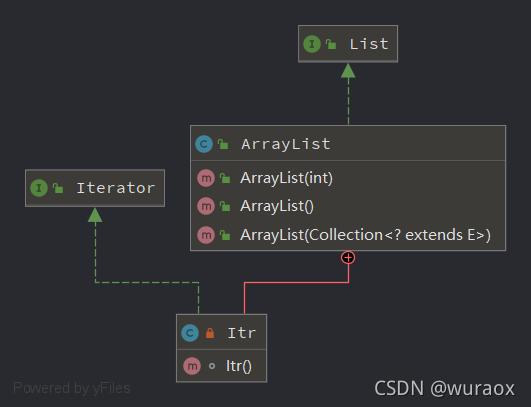Click the green arrowhead pointing to List
This screenshot has height=407, width=531.
tap(348, 70)
